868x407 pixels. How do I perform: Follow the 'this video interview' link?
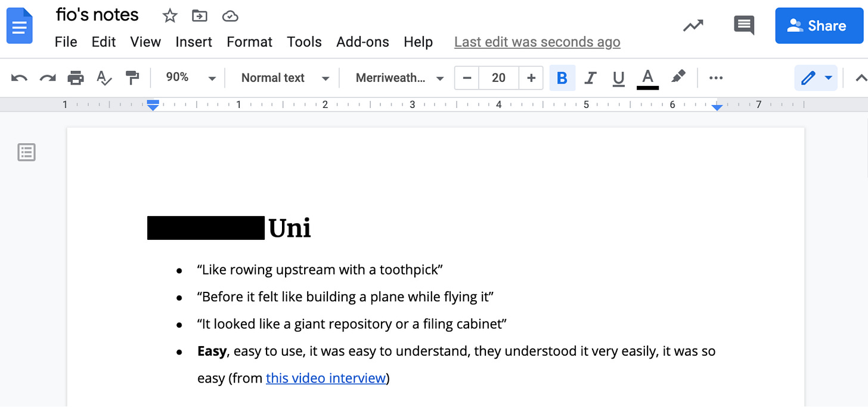click(x=326, y=378)
